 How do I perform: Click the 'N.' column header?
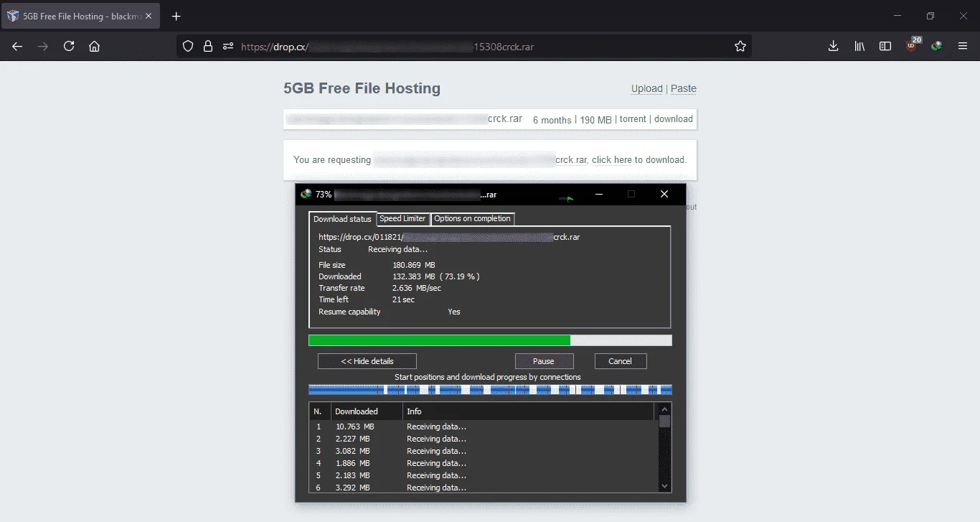(x=320, y=411)
